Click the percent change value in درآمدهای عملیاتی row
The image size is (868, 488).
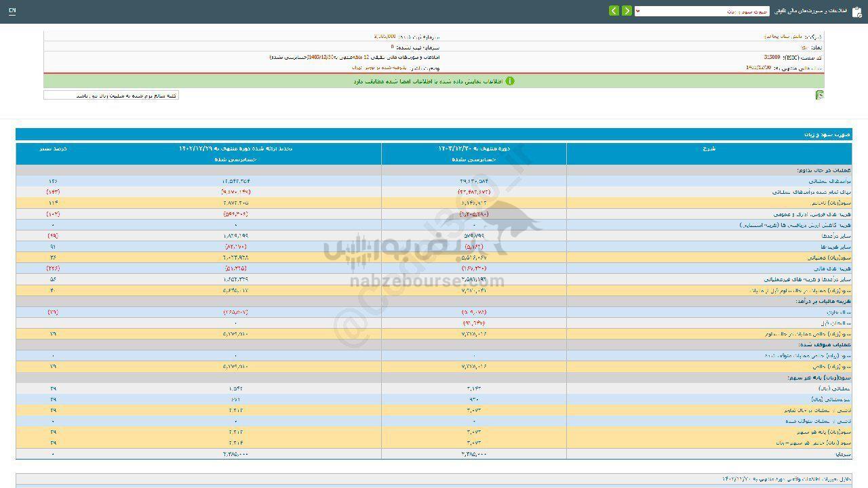[x=53, y=181]
